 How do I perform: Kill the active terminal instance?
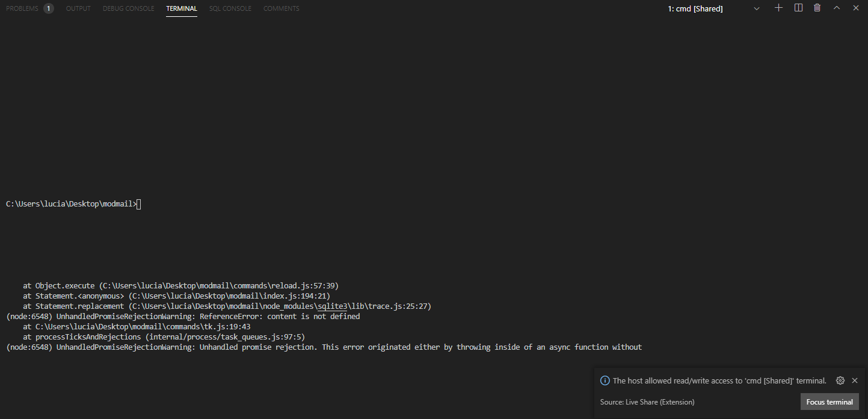tap(816, 8)
